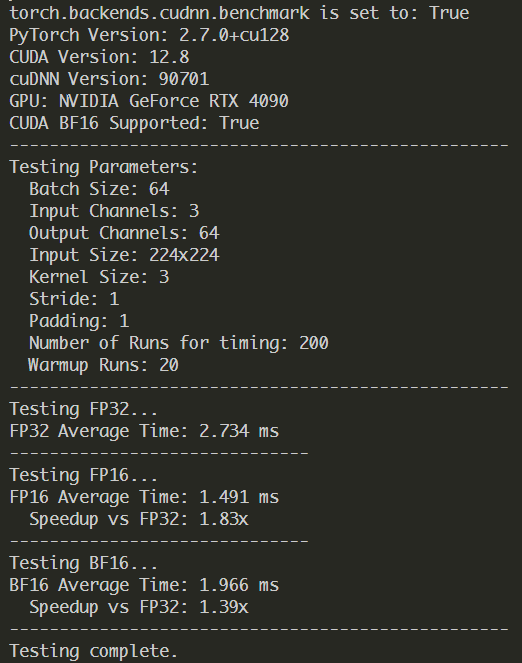Click the Input Size 224x224 text

(x=124, y=255)
